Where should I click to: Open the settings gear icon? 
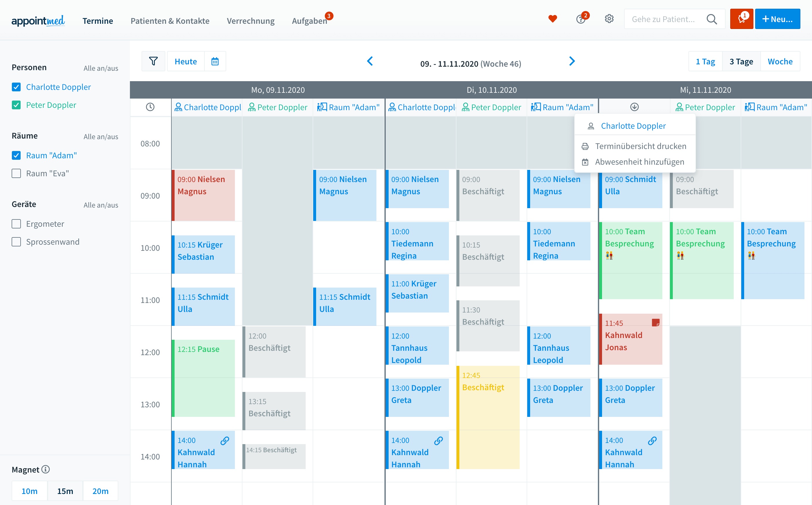click(x=609, y=19)
